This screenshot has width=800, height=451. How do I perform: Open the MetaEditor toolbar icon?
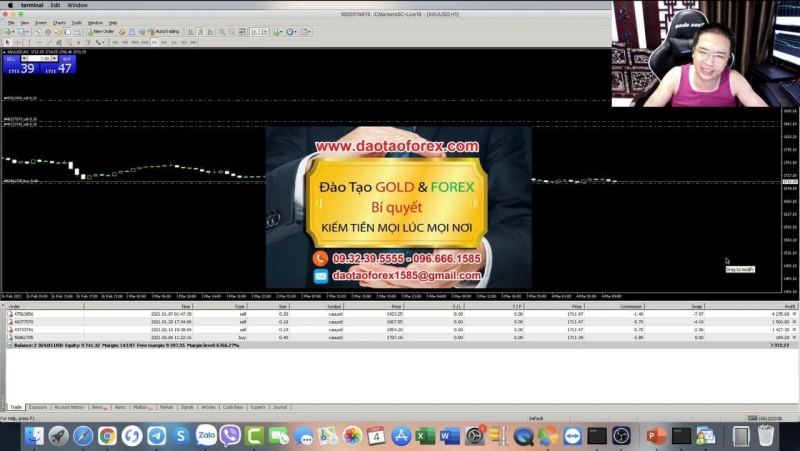pos(122,32)
